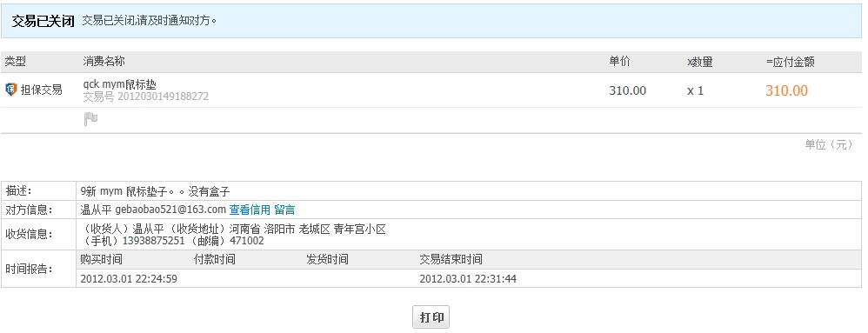Click the 交易已关闭 status heading

(43, 22)
